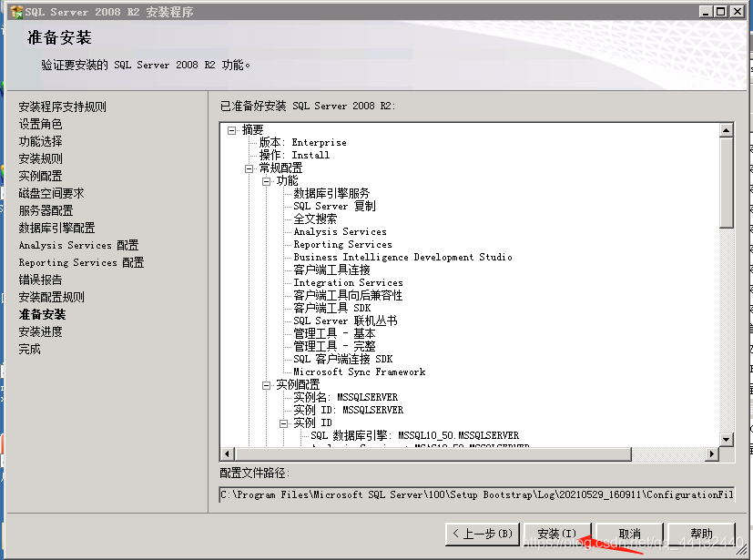Select 安装程序支持规则 step in sidebar

(63, 107)
